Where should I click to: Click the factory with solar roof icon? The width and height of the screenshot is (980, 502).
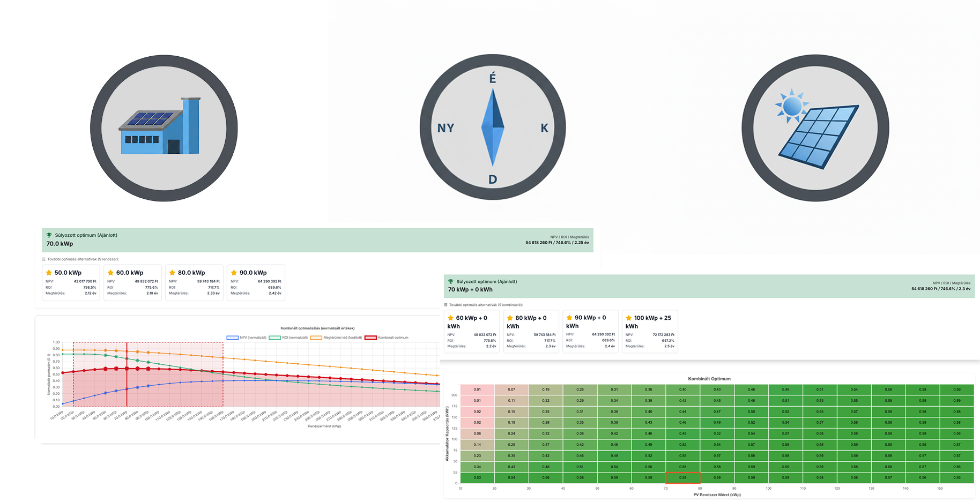(164, 128)
